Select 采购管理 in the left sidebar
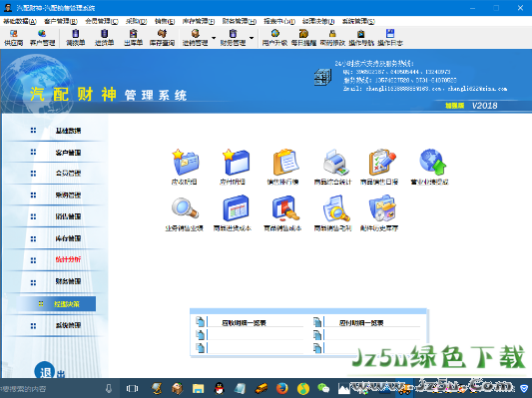532x398 pixels. [68, 196]
